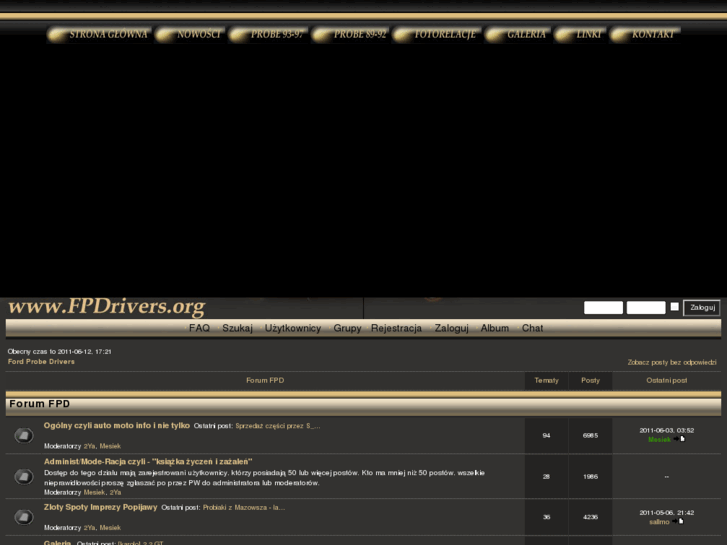Open Zobacz posty bez odpowiedzi link

(672, 362)
